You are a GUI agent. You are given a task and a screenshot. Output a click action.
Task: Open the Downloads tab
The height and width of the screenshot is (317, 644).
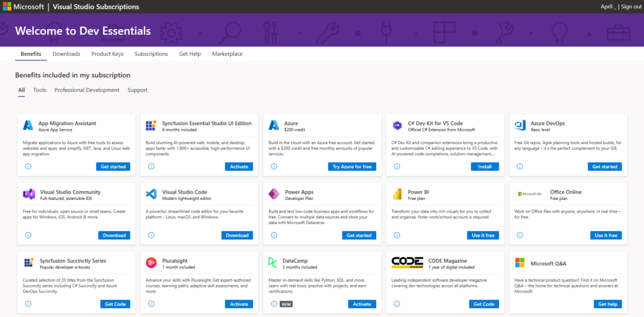tap(66, 54)
